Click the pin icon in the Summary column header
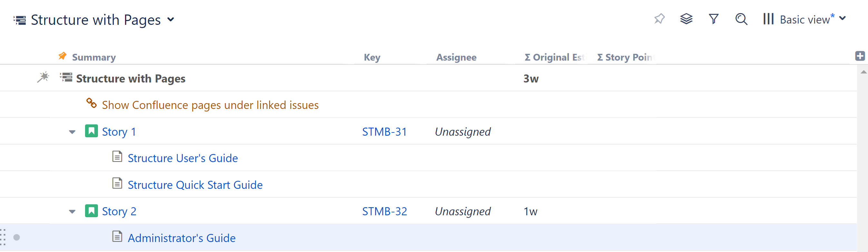Image resolution: width=868 pixels, height=252 pixels. pyautogui.click(x=62, y=56)
